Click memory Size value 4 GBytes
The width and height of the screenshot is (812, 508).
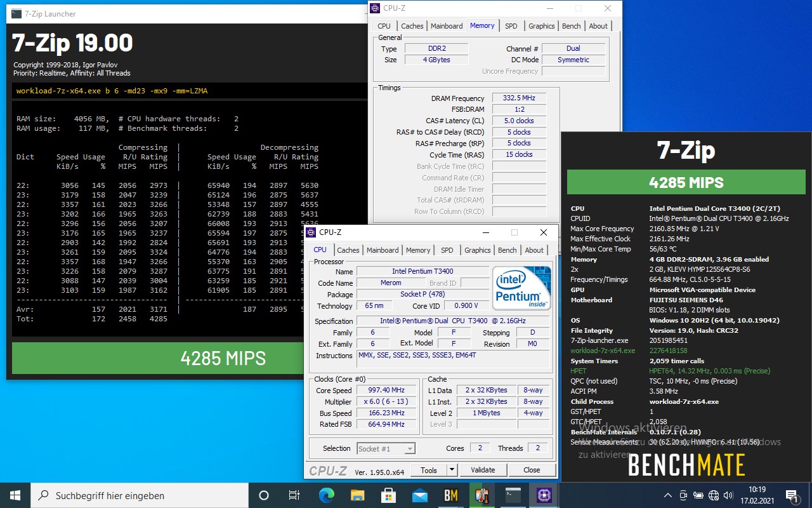(436, 60)
